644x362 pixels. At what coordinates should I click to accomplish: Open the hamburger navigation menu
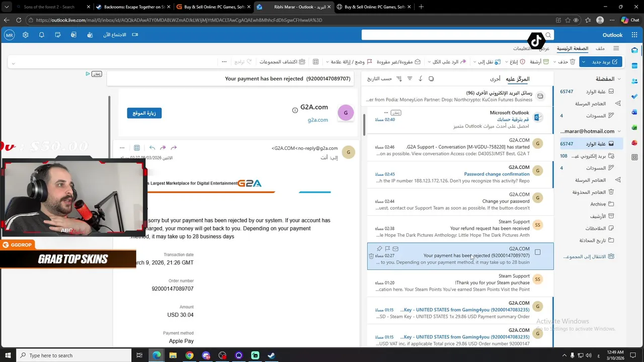[615, 48]
